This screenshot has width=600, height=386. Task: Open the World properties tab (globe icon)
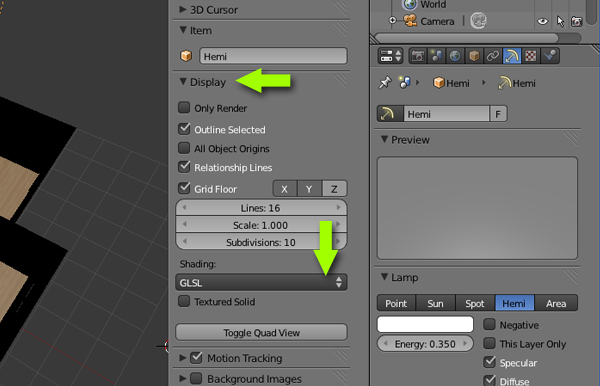[455, 56]
